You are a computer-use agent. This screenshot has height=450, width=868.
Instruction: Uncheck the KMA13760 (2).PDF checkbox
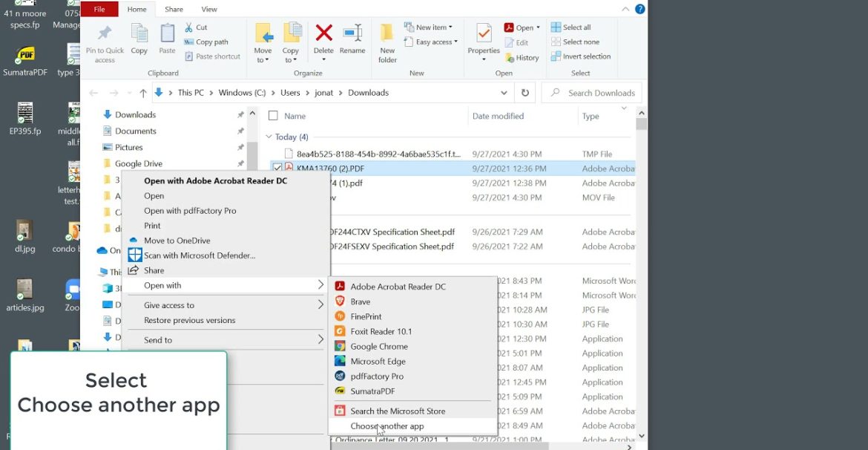(278, 168)
